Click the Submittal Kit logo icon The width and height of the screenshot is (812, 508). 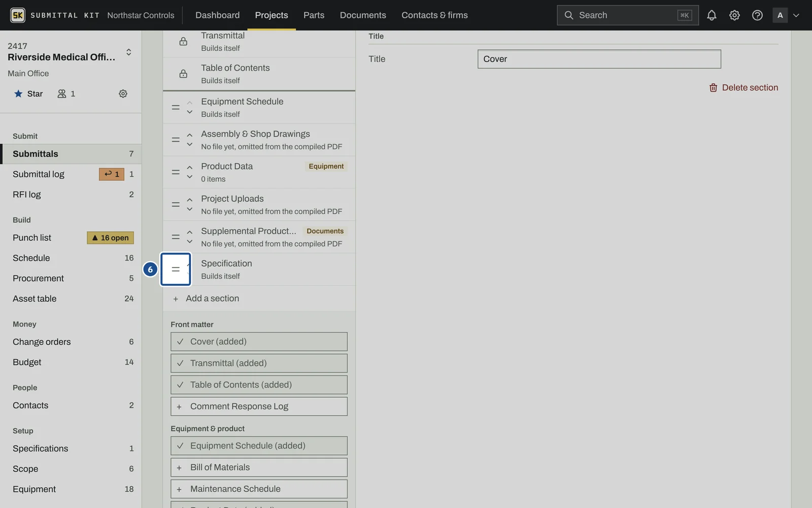coord(18,15)
